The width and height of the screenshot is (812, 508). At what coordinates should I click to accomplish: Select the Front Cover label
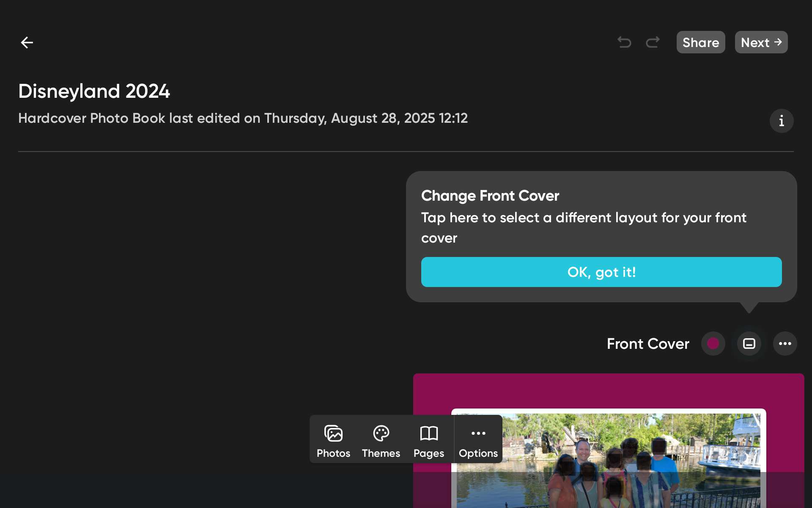coord(648,343)
